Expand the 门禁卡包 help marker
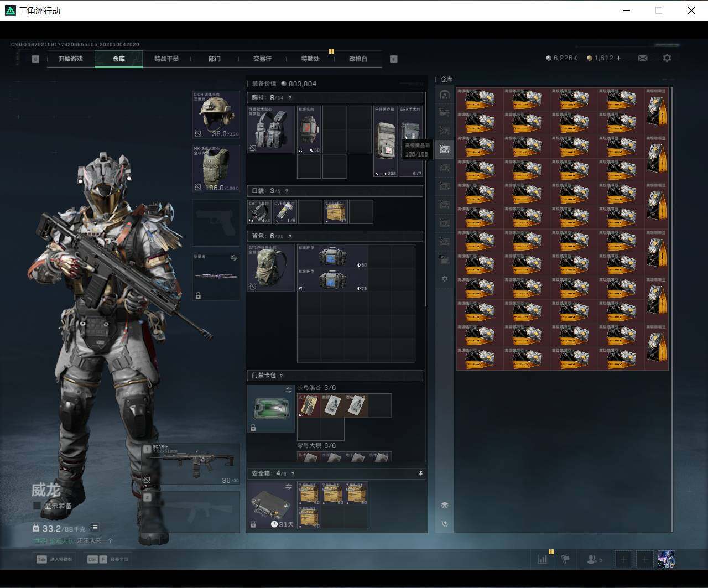The image size is (708, 588). point(282,376)
